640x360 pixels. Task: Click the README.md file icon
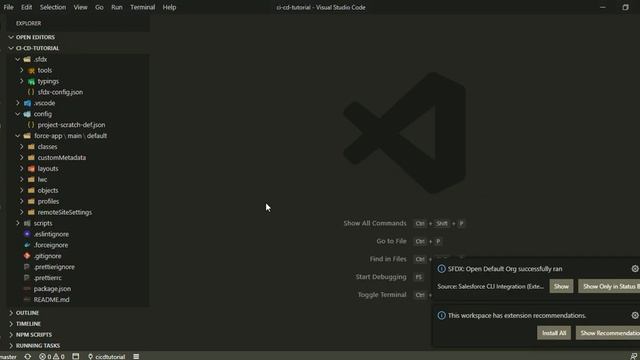pyautogui.click(x=27, y=300)
